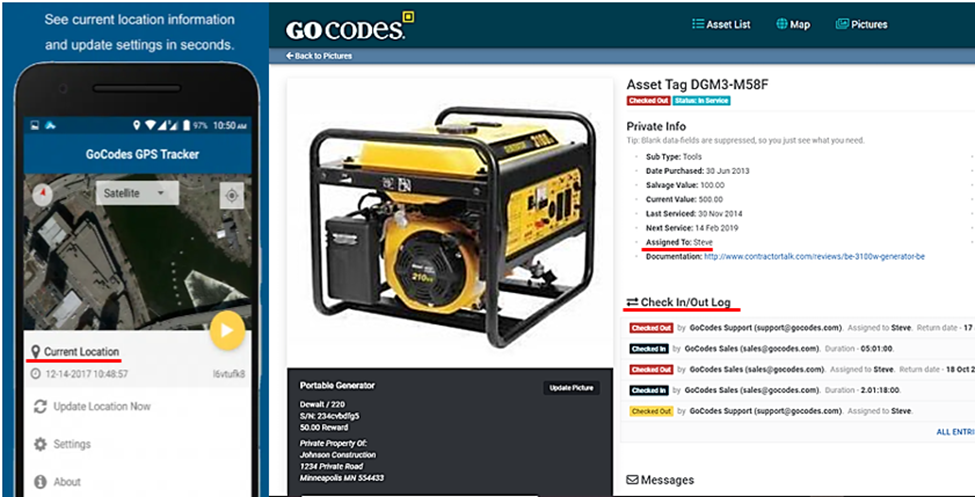Click the red Checked Out status badge under Asset Tag
The height and width of the screenshot is (497, 975).
[x=648, y=100]
